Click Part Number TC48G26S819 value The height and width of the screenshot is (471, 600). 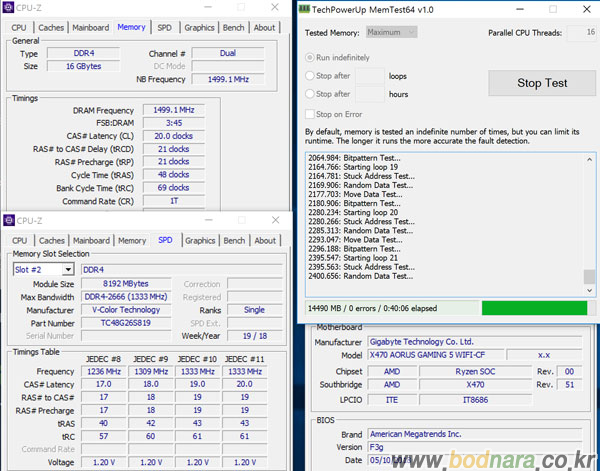[126, 323]
